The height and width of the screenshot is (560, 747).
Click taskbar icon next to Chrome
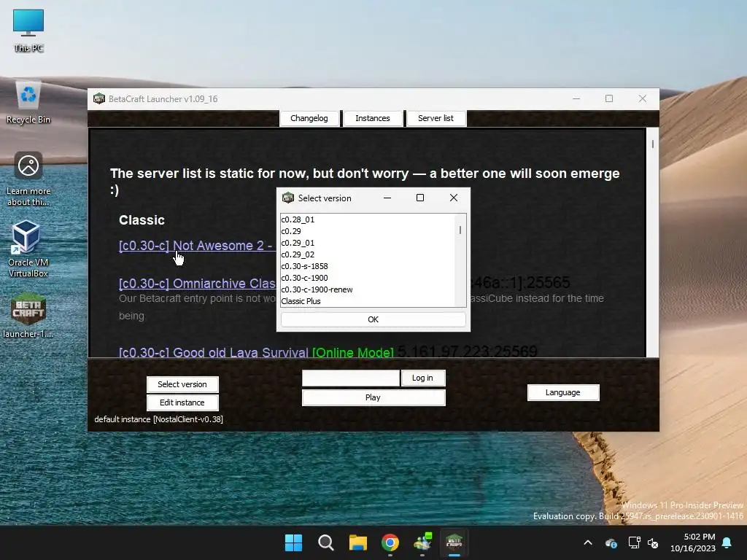point(422,542)
